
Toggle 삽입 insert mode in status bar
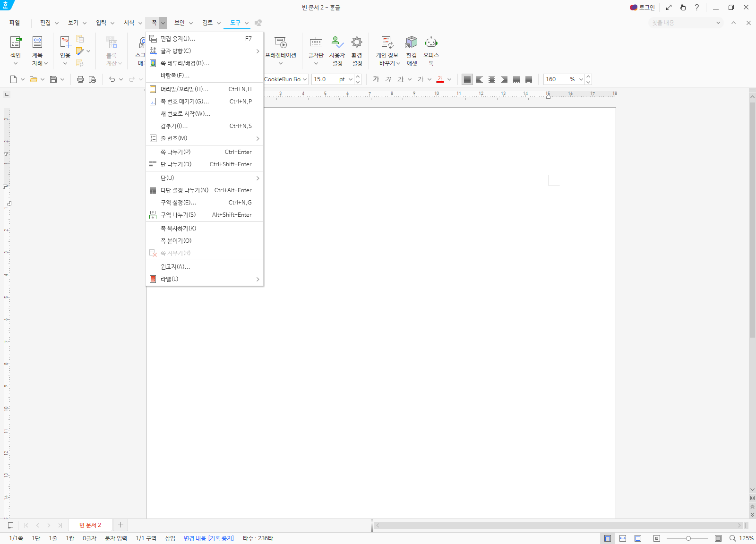pos(170,538)
